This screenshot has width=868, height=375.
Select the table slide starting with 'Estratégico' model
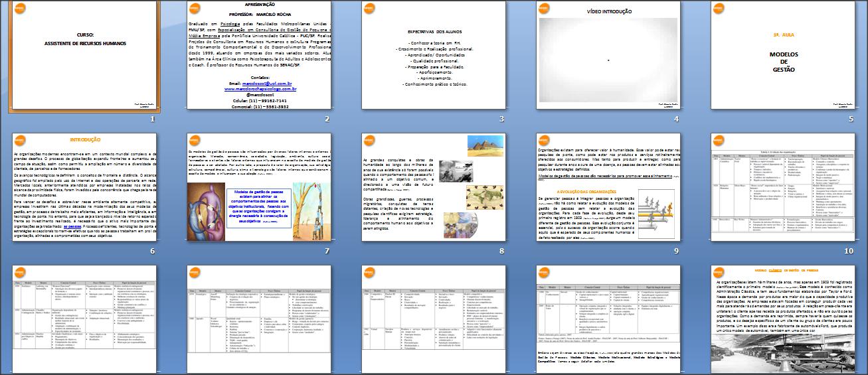259,320
